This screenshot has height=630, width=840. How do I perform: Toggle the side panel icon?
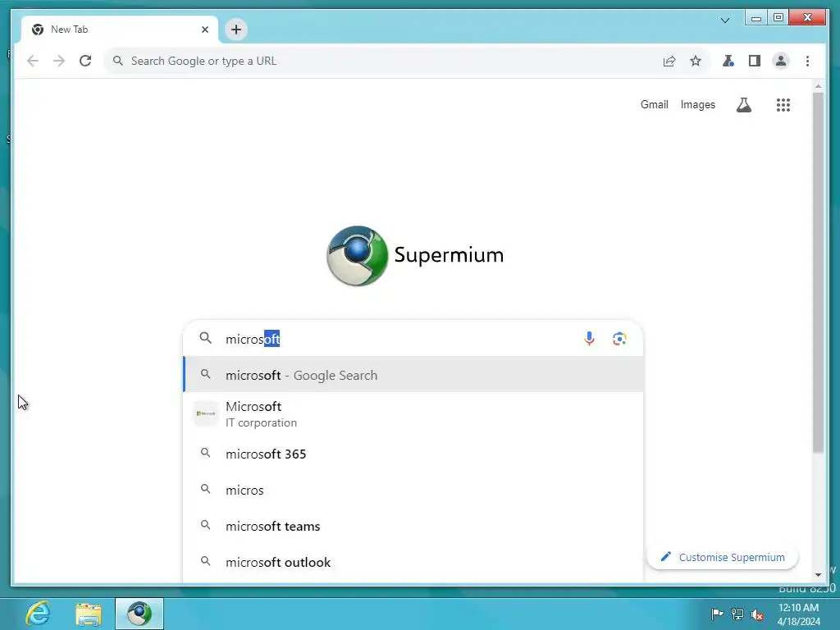tap(755, 61)
